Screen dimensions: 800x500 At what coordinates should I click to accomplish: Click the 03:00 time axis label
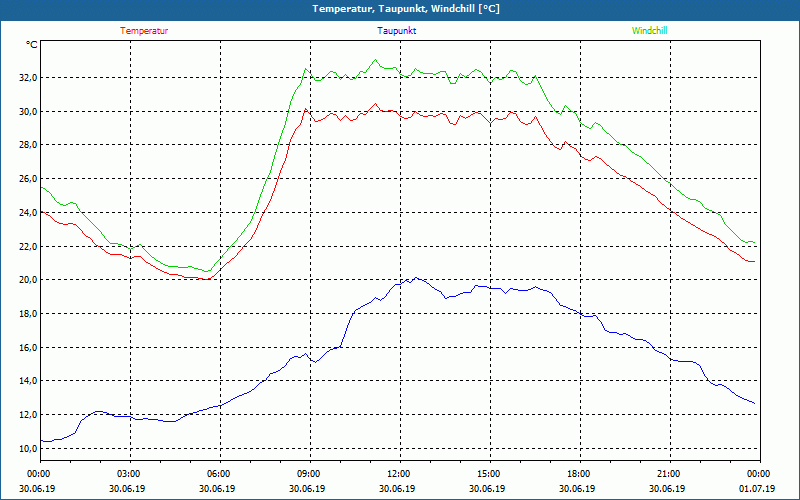point(131,474)
